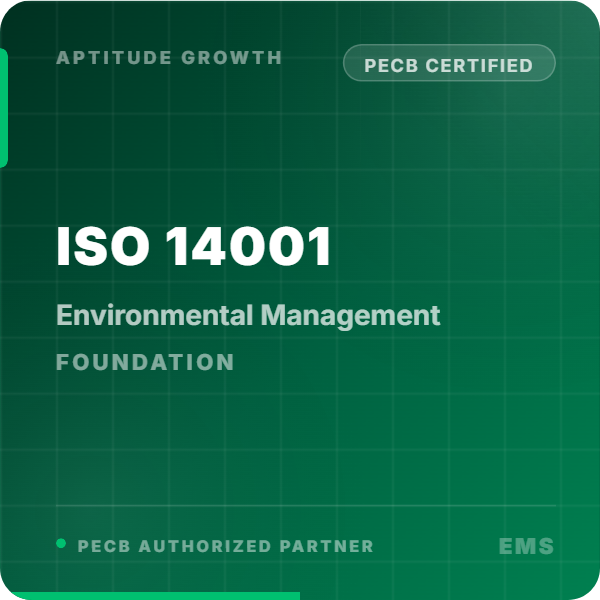The width and height of the screenshot is (600, 600).
Task: Click the horizontal divider line above the footer
Action: tap(305, 506)
